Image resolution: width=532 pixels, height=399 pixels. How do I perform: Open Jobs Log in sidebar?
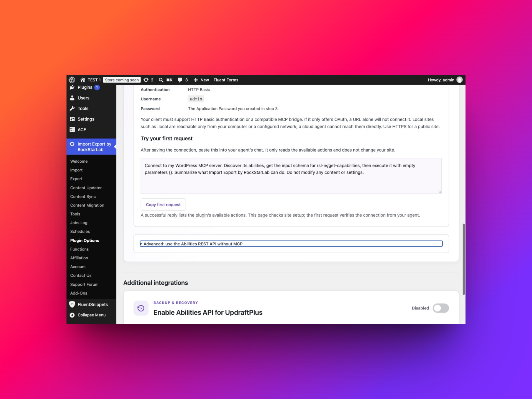(79, 223)
